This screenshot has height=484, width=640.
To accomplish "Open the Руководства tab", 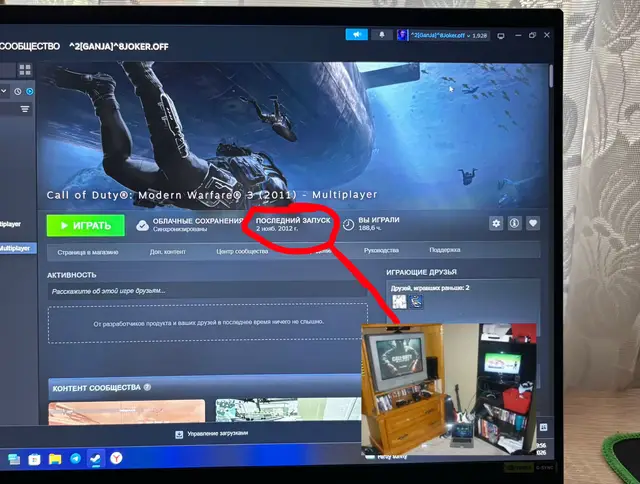I will 381,250.
